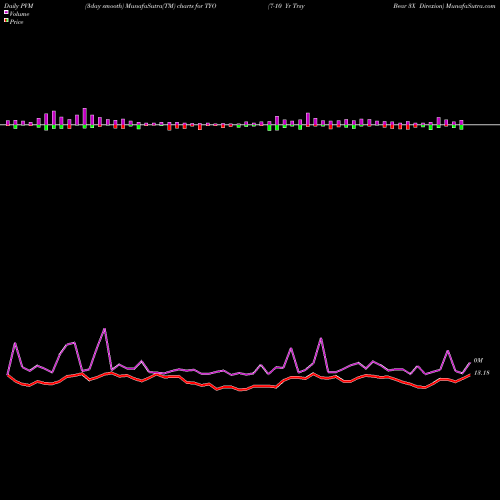Select the 'Price' legend label
Image resolution: width=500 pixels, height=500 pixels.
click(x=17, y=22)
